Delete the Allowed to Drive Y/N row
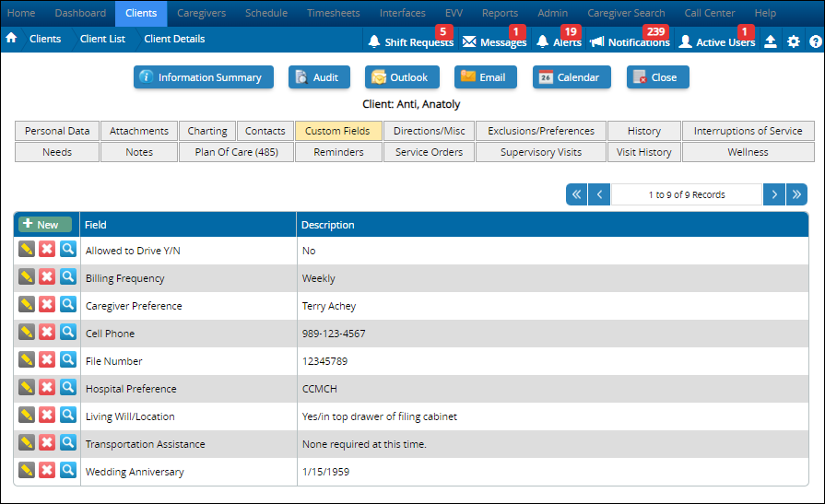 [x=47, y=249]
